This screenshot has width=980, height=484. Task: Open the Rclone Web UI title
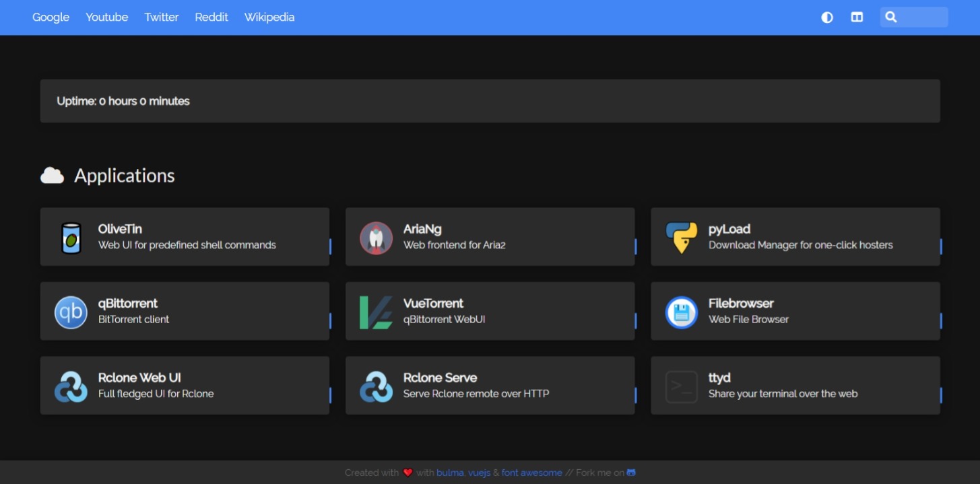click(x=139, y=378)
